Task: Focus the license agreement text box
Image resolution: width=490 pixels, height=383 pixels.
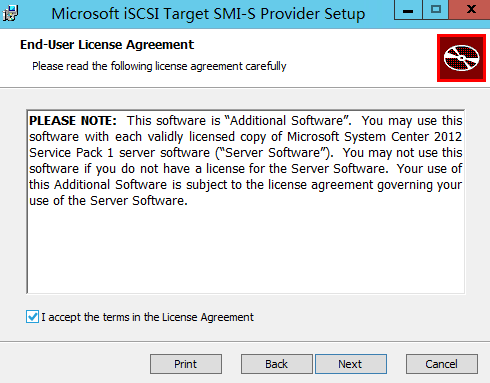Action: (x=246, y=202)
